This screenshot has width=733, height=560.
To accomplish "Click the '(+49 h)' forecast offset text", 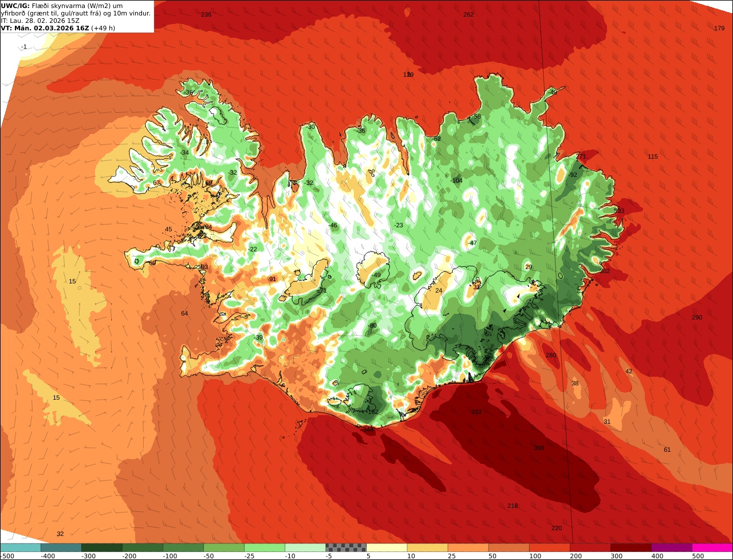I will (x=104, y=28).
